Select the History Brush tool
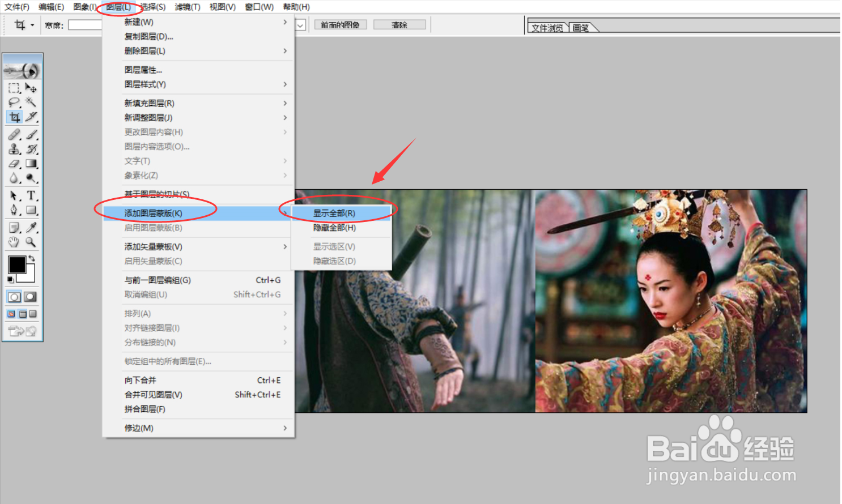Viewport: 842px width, 504px height. click(31, 150)
